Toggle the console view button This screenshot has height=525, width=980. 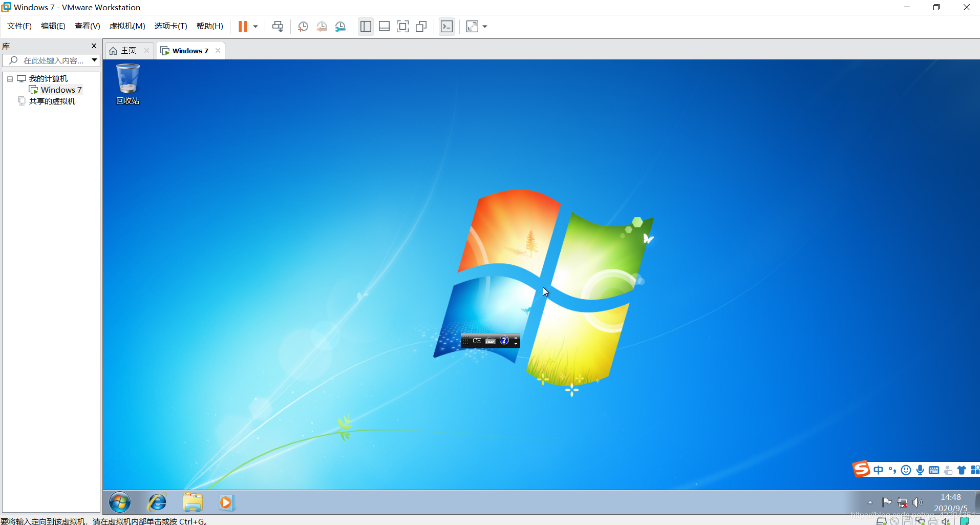446,27
